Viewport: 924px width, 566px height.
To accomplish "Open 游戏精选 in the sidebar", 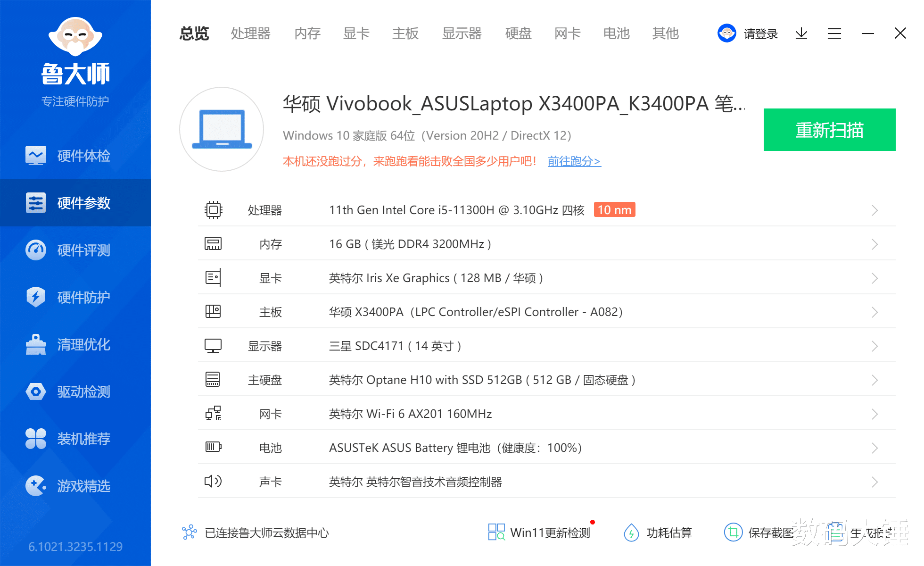I will click(75, 486).
